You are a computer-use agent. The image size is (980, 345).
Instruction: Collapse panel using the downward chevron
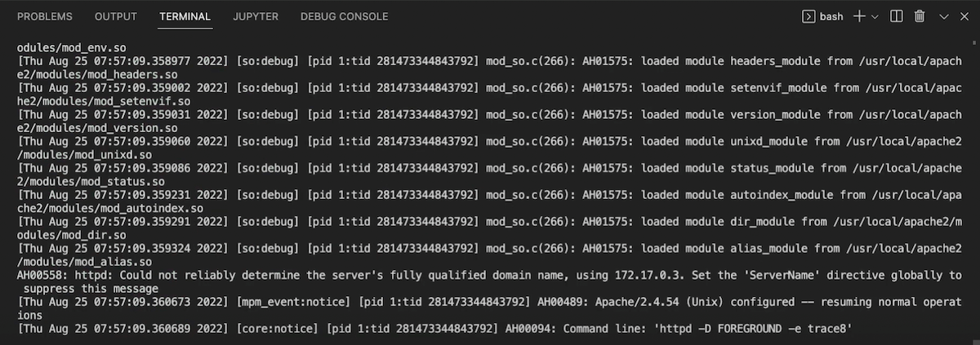(944, 16)
